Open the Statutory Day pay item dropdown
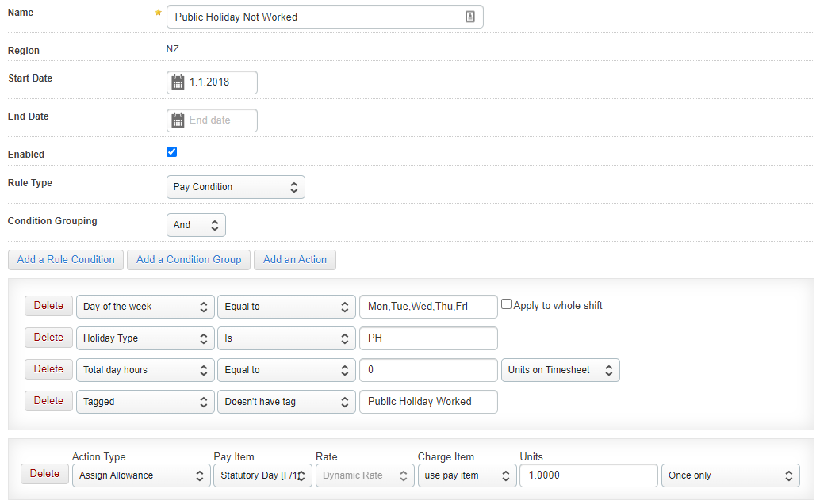 pyautogui.click(x=262, y=475)
